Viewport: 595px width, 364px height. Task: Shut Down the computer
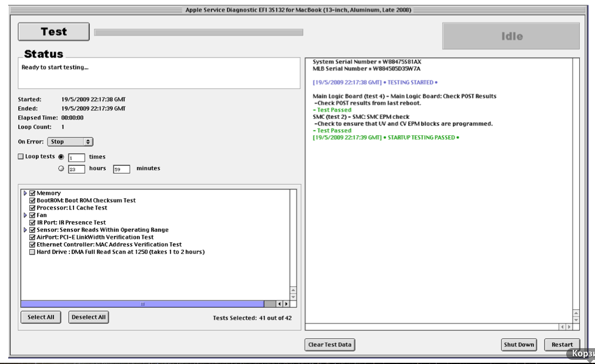[519, 345]
